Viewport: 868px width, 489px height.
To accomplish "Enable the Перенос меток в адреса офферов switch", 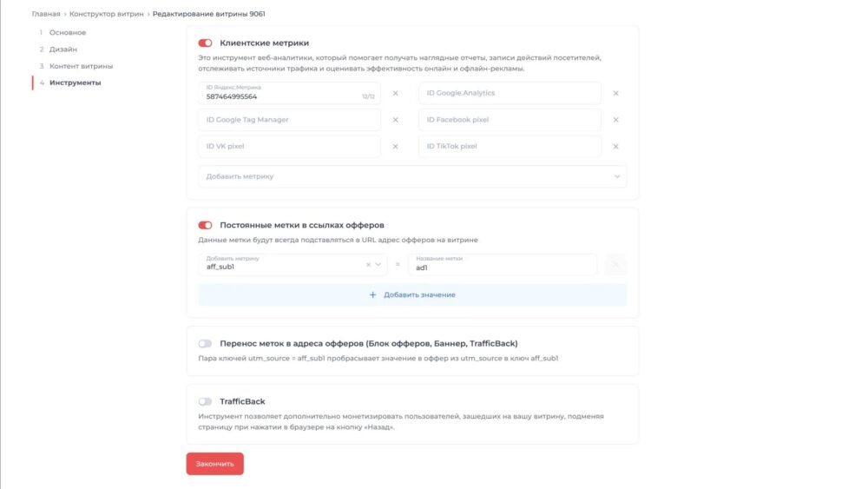I will click(x=206, y=343).
